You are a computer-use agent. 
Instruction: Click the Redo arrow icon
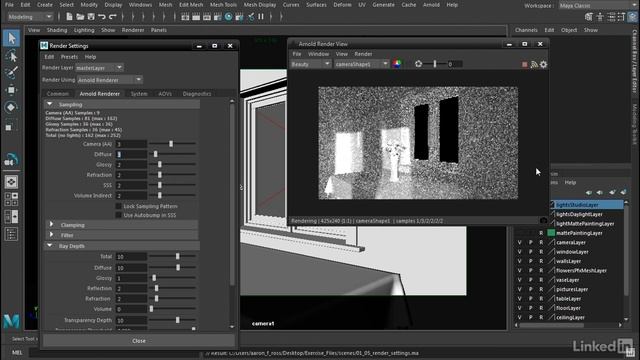pyautogui.click(x=113, y=17)
